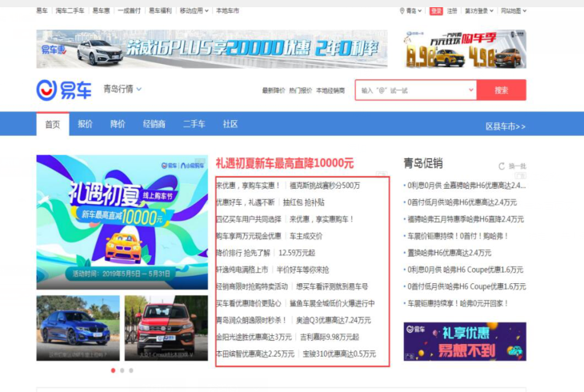The height and width of the screenshot is (392, 584).
Task: Click the 易车福利 top link
Action: 160,11
